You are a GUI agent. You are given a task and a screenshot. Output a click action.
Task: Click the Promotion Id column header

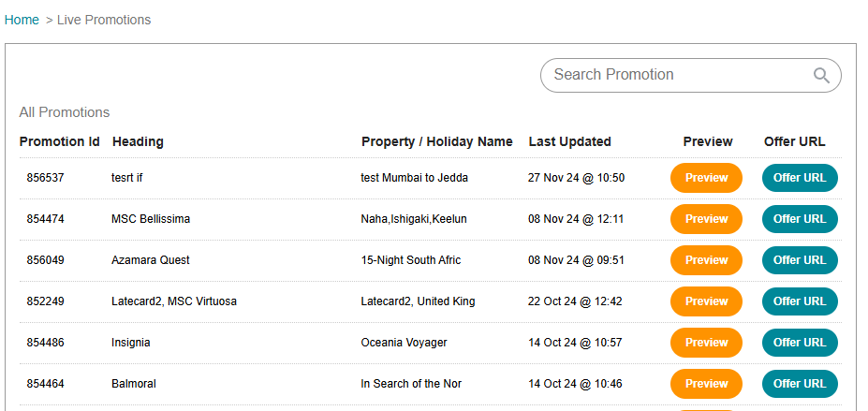coord(59,142)
